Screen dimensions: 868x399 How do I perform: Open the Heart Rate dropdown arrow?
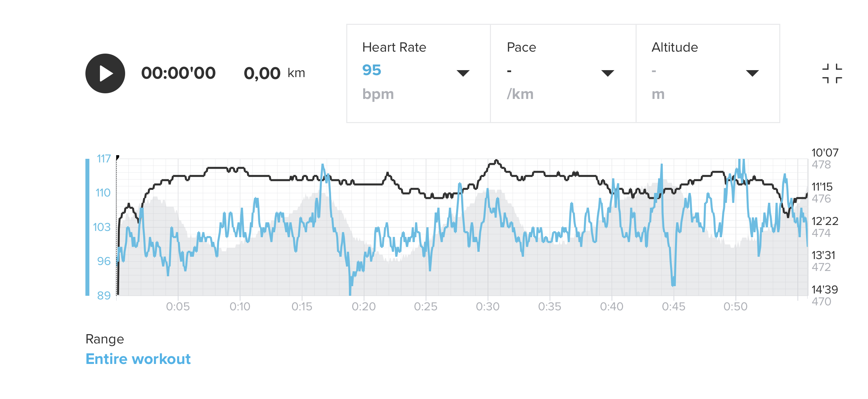click(463, 73)
